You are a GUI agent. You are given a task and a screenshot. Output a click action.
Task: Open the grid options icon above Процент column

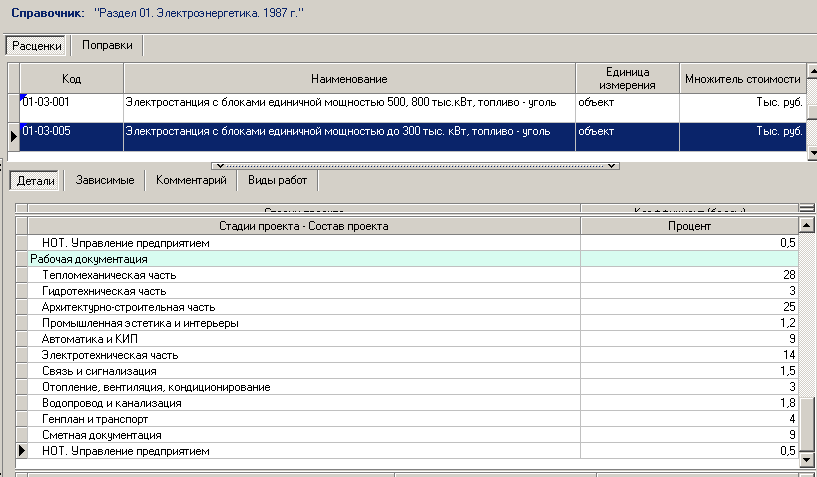[x=806, y=207]
